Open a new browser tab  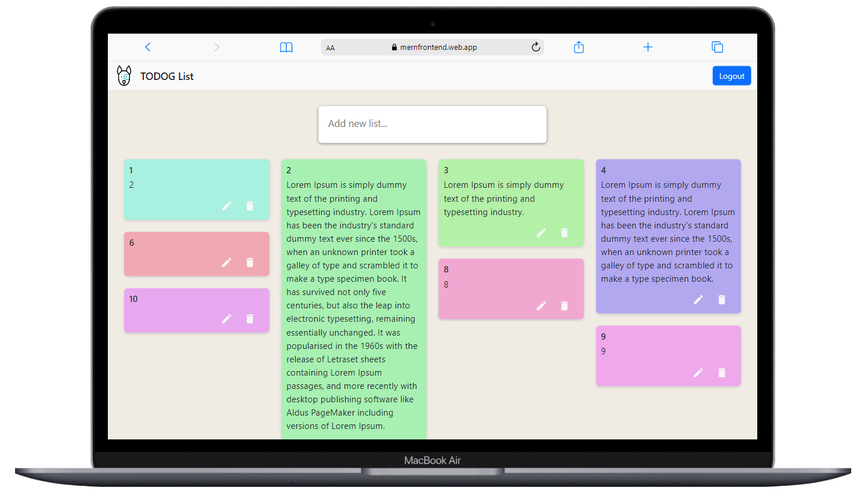(x=648, y=47)
